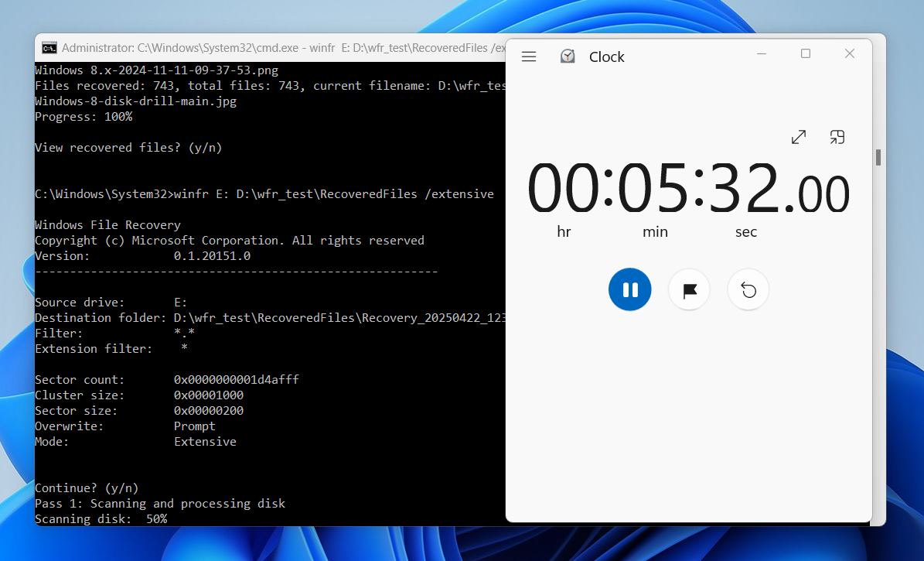This screenshot has height=561, width=924.
Task: Focus the Command Prompt title bar
Action: coord(271,48)
